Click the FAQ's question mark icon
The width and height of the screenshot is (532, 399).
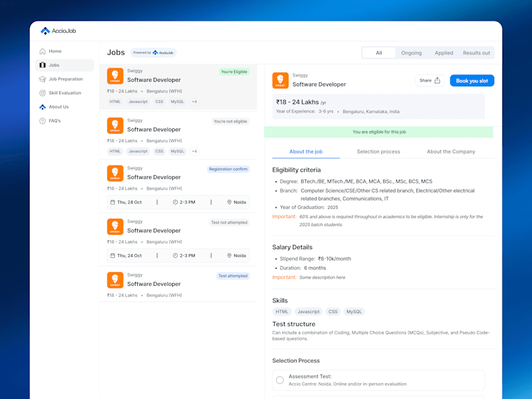click(x=43, y=121)
